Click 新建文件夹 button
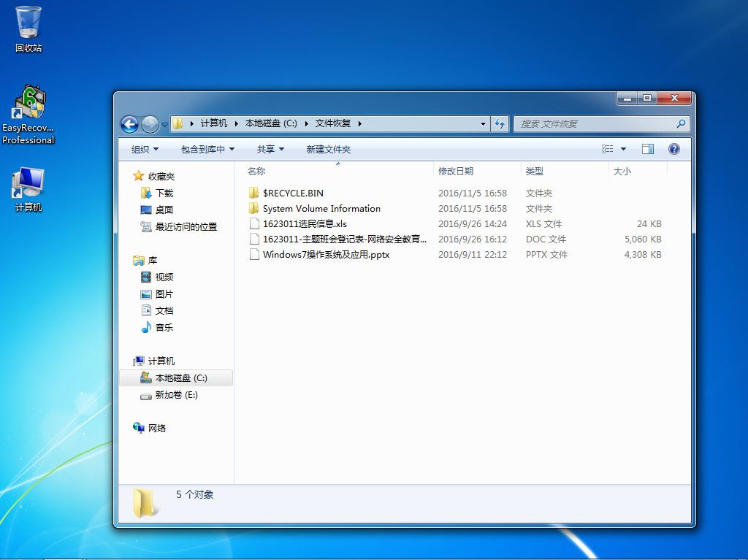Viewport: 748px width, 560px height. (x=328, y=149)
